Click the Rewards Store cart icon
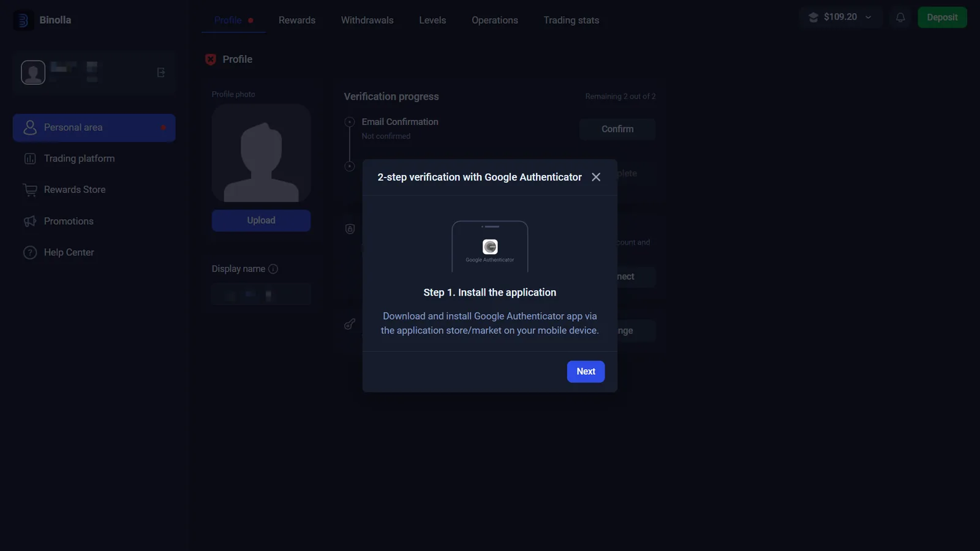Image resolution: width=980 pixels, height=551 pixels. (x=30, y=190)
